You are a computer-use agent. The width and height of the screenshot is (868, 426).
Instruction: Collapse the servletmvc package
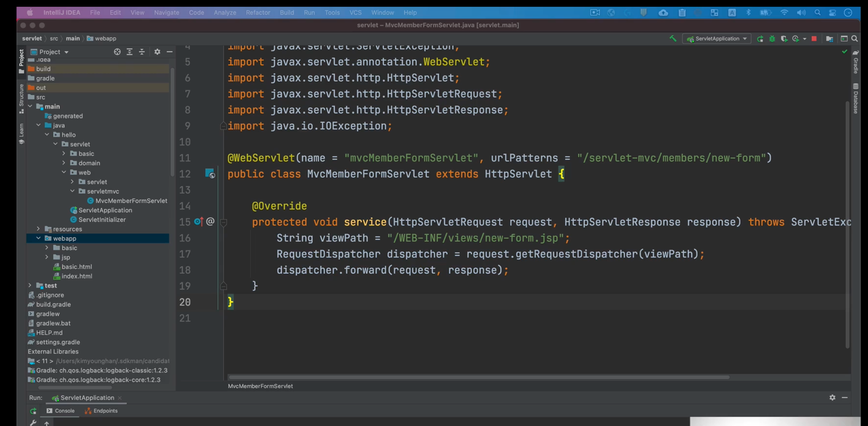click(x=72, y=191)
